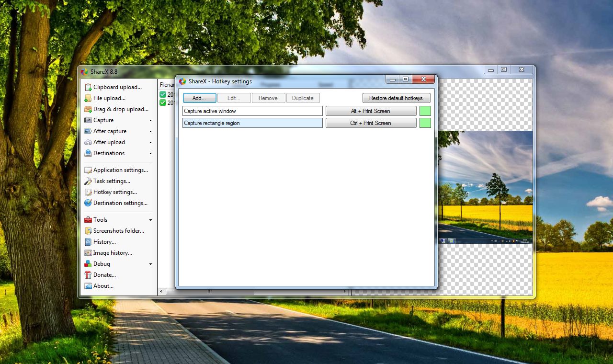Viewport: 613px width, 364px height.
Task: Select the Capture active window field
Action: 252,111
